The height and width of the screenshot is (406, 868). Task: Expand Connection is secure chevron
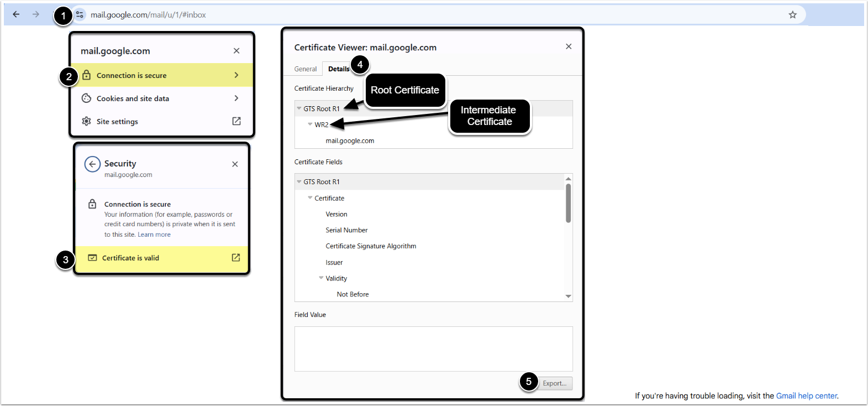236,75
